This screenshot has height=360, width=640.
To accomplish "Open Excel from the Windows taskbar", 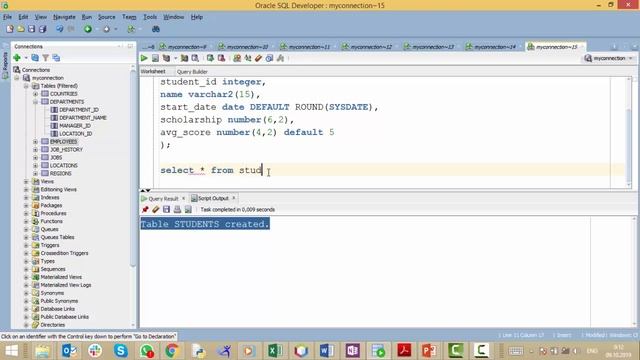I will pos(275,351).
